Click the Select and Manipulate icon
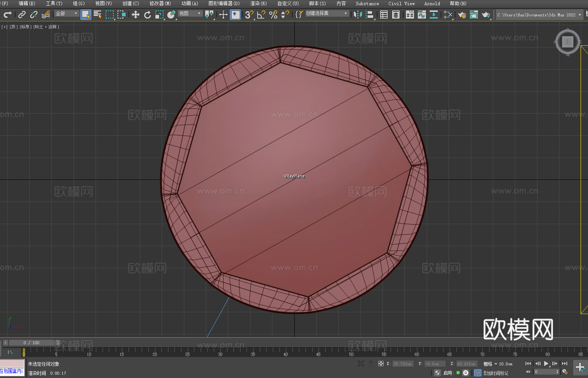 [223, 14]
